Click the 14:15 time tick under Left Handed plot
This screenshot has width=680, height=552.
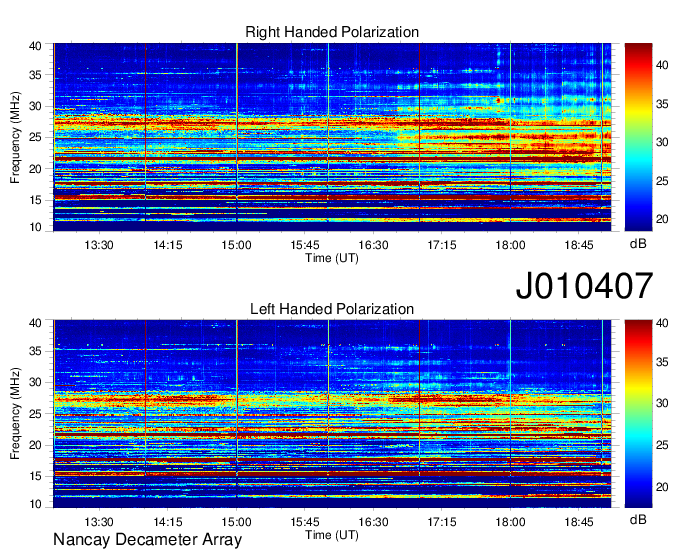point(168,522)
